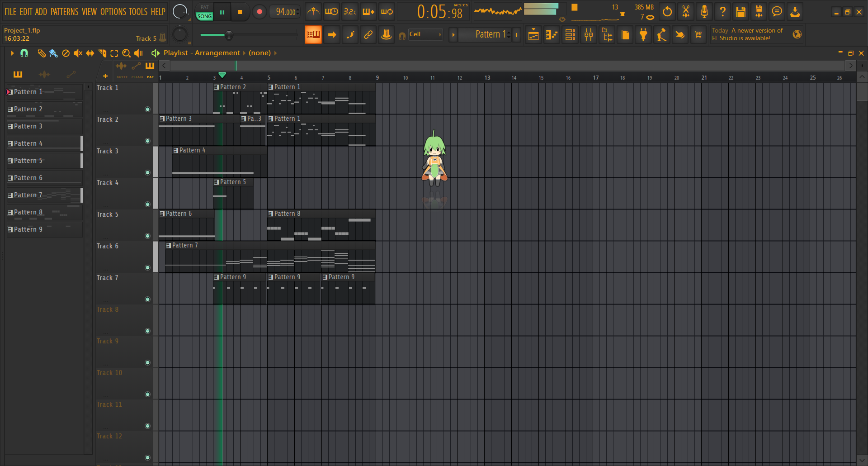Select the playlist Slip tool
The width and height of the screenshot is (868, 466).
tap(90, 53)
